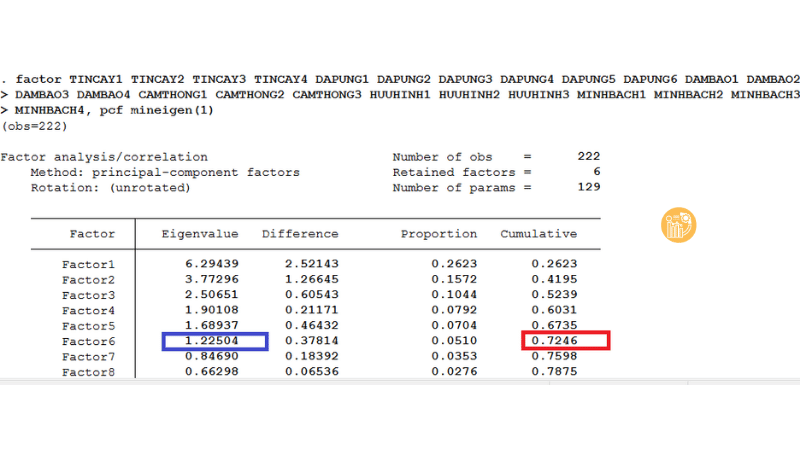800x450 pixels.
Task: Select the Factor8 row label
Action: pyautogui.click(x=88, y=372)
